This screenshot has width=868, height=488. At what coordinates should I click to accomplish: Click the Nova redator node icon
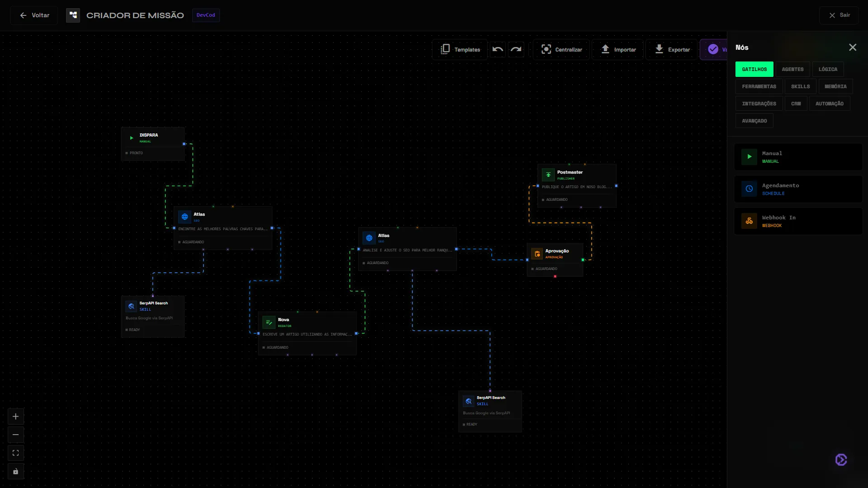pos(269,322)
